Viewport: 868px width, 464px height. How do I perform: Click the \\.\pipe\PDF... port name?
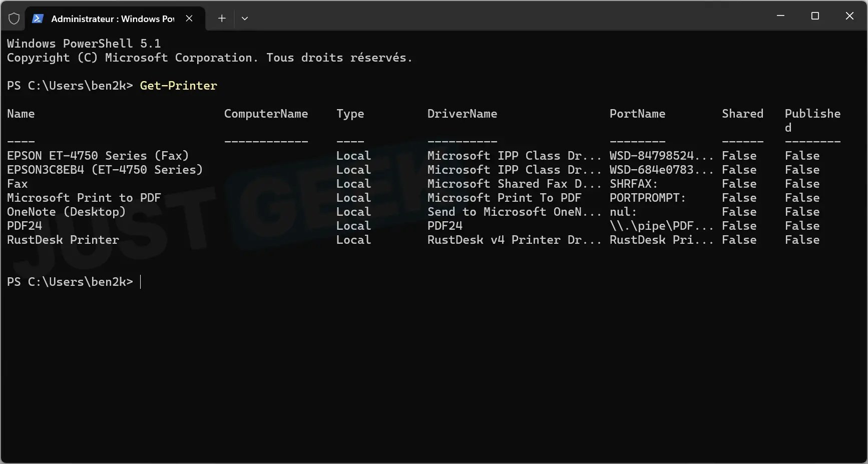coord(661,226)
